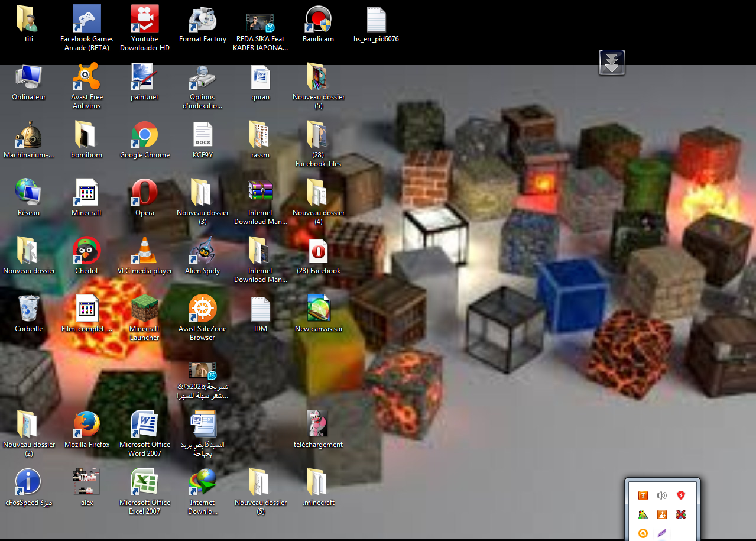Click the floating download drop box widget

(x=612, y=62)
